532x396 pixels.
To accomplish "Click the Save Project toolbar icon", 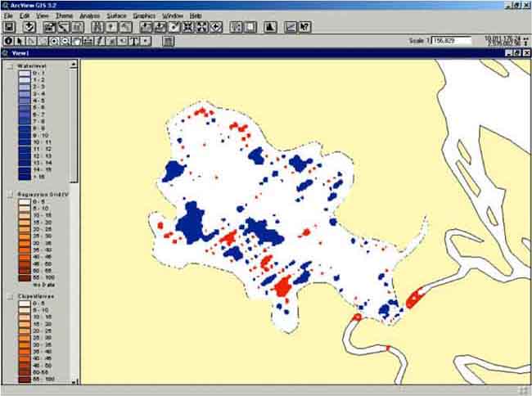I will click(x=8, y=27).
